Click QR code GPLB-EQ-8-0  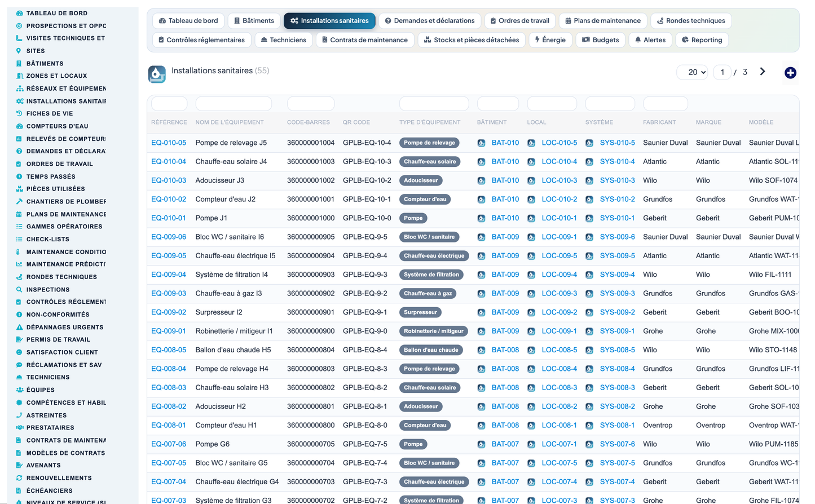tap(365, 425)
